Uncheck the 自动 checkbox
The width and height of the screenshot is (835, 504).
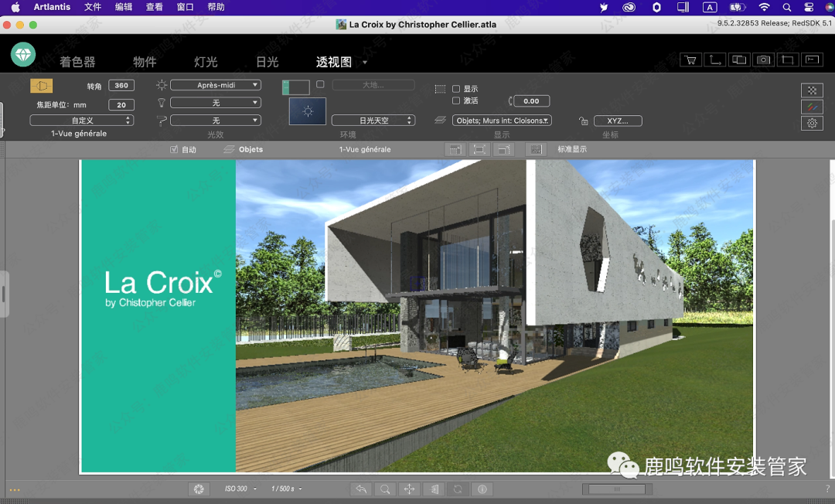coord(174,149)
